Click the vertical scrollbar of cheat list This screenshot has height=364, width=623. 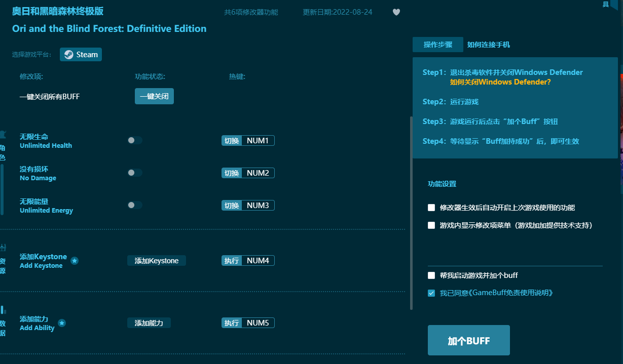[411, 213]
